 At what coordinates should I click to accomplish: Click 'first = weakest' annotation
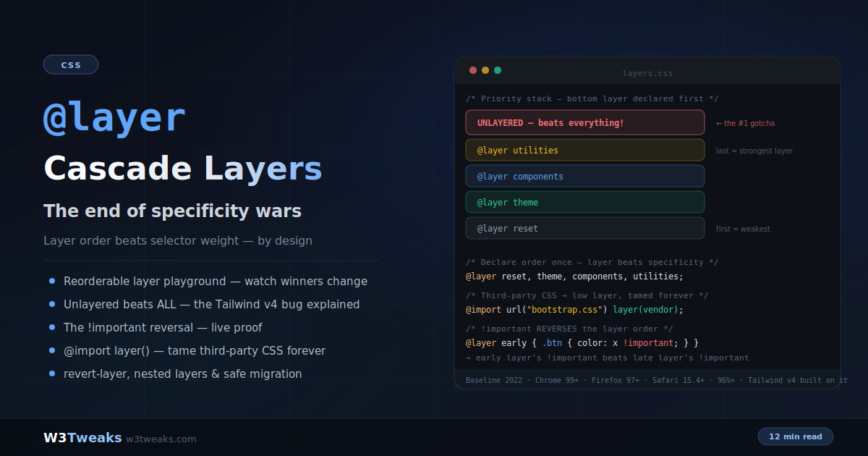click(x=743, y=229)
